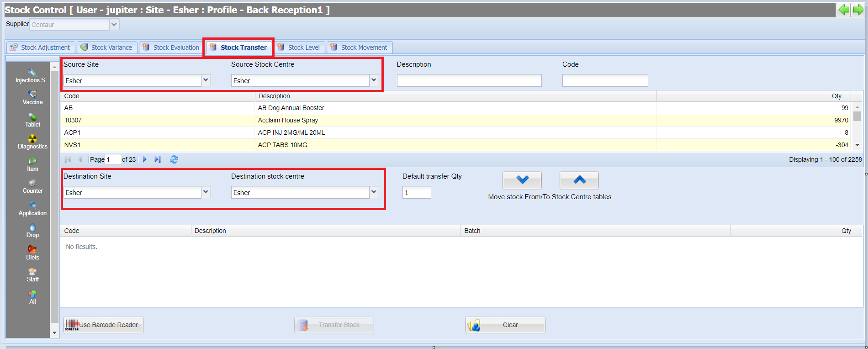Select the Injections sidebar category
868x349 pixels.
[x=32, y=76]
